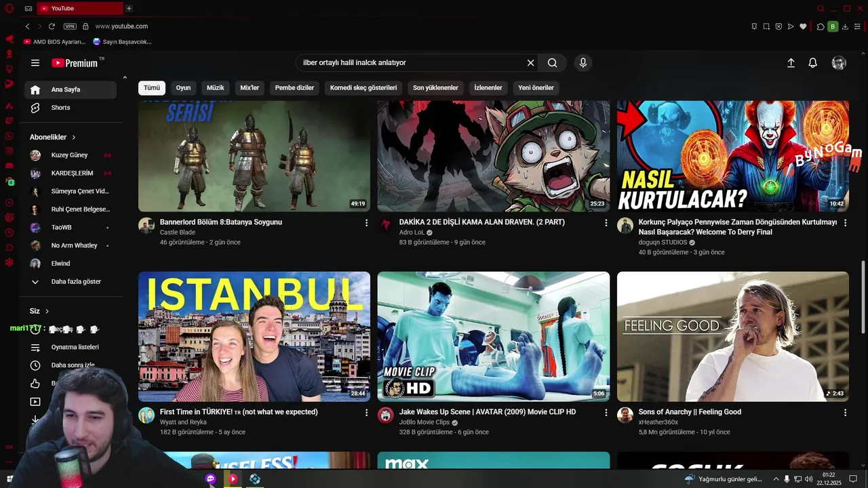
Task: Open Elwind subscription channel
Action: (71, 263)
